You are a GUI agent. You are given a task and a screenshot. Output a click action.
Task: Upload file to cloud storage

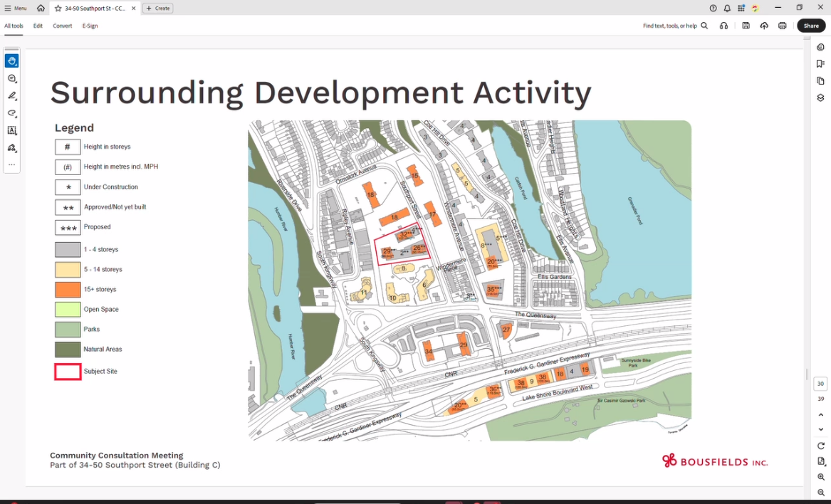point(764,26)
